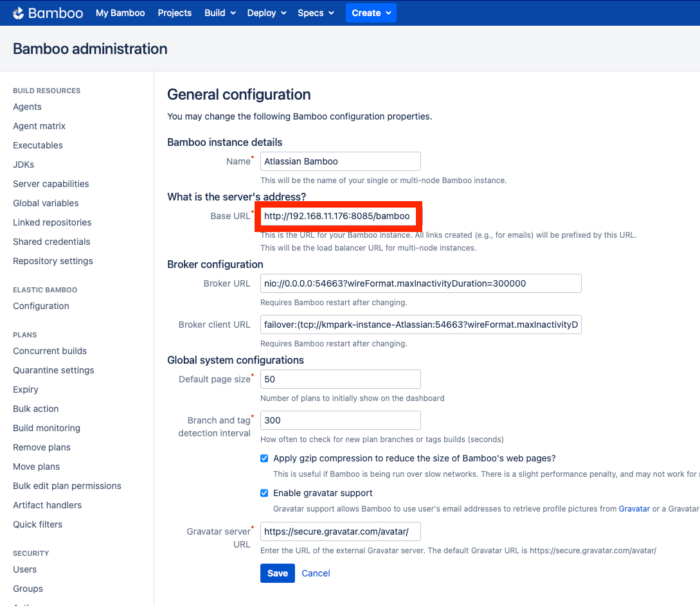Click the Bamboo logo icon
This screenshot has height=606, width=700.
[18, 13]
